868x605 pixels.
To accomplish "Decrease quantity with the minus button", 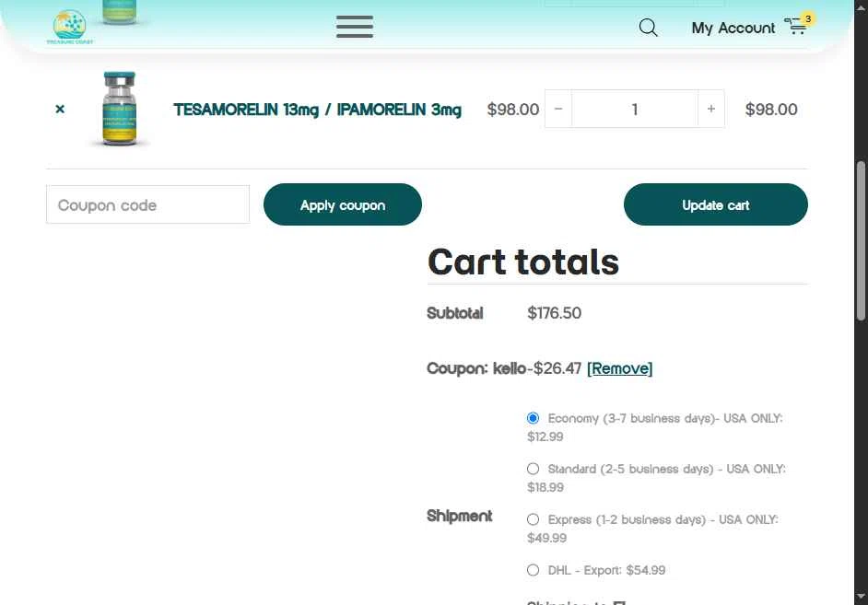I will [558, 109].
